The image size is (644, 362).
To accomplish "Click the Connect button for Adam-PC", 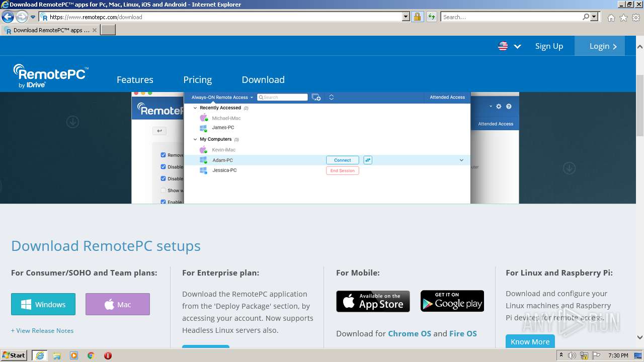I will [x=343, y=160].
